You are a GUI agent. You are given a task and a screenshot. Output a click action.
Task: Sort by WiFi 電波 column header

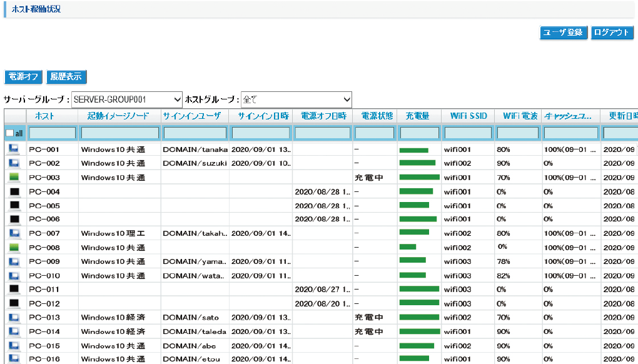click(x=520, y=116)
